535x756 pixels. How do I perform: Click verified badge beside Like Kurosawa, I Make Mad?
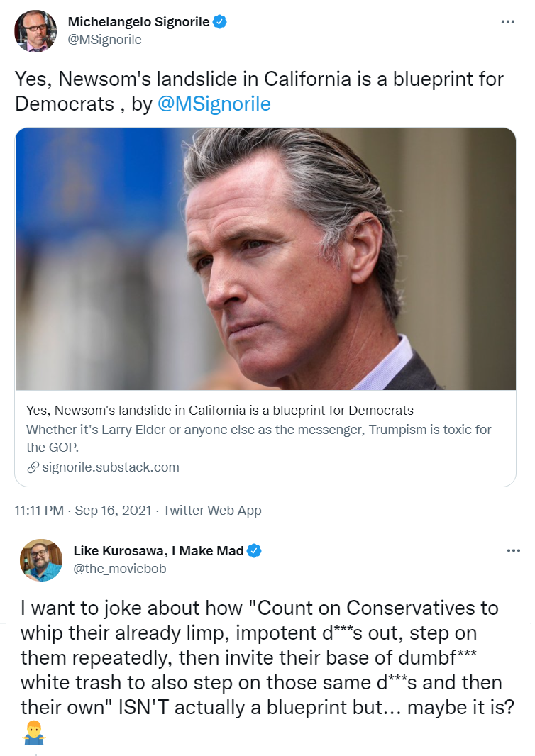click(x=255, y=551)
